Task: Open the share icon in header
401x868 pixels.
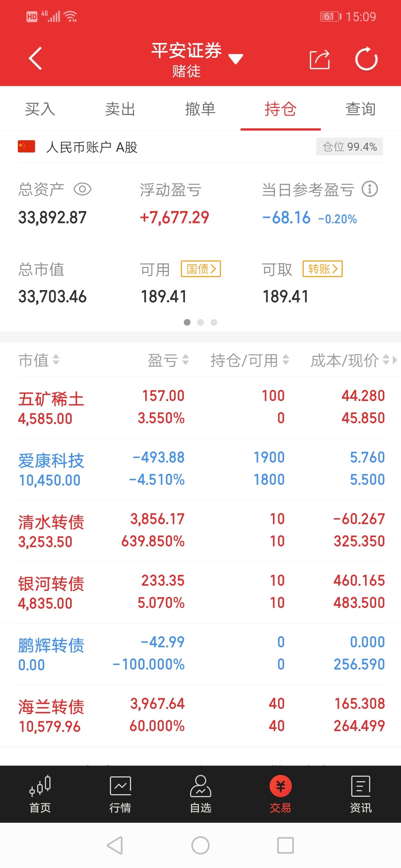Action: click(x=320, y=59)
